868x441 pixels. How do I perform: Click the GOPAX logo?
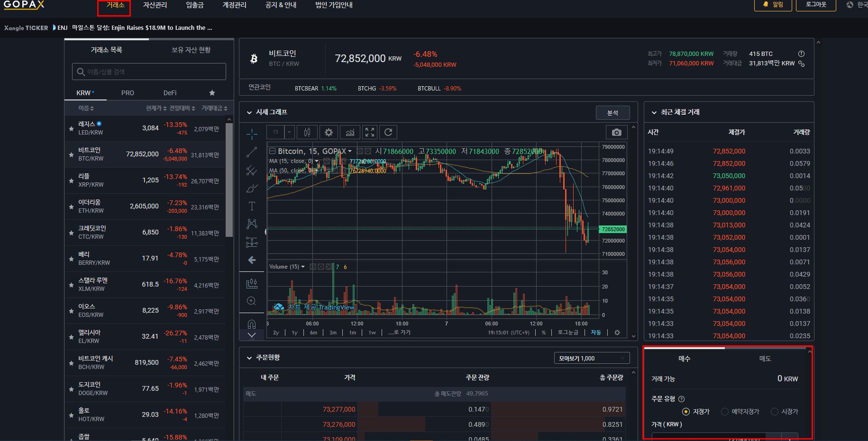24,5
